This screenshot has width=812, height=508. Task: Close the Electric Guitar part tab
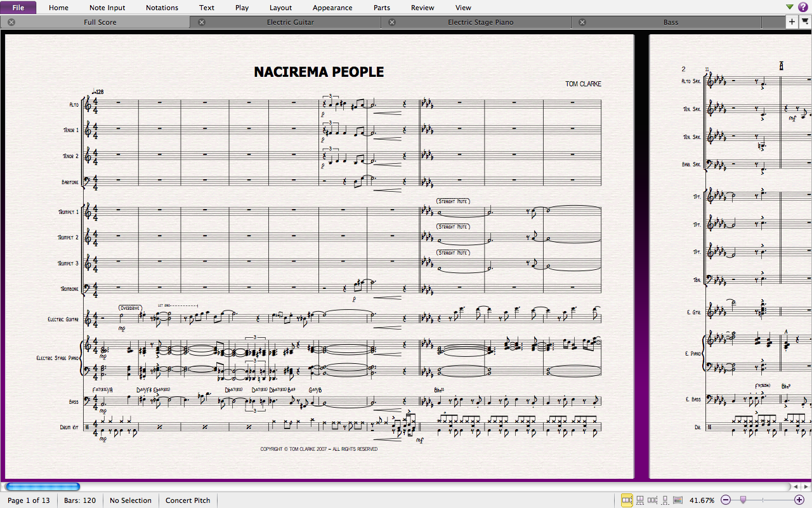(x=202, y=22)
